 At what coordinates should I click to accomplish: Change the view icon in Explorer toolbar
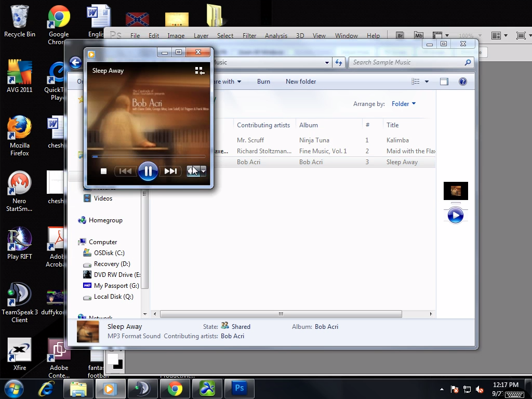point(416,82)
